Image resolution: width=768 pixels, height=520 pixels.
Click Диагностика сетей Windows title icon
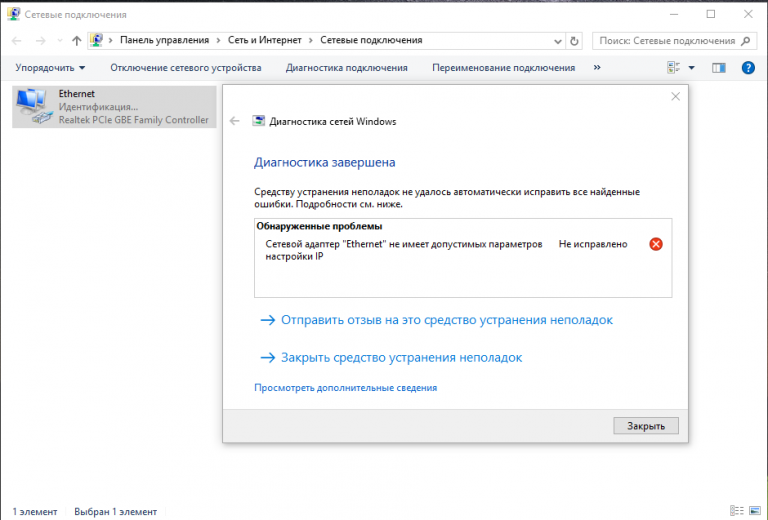[x=258, y=121]
